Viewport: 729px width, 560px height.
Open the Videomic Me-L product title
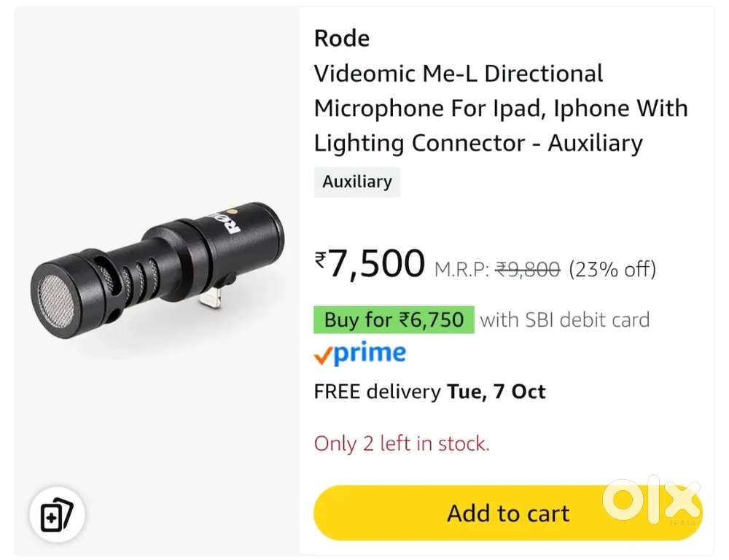[x=500, y=108]
